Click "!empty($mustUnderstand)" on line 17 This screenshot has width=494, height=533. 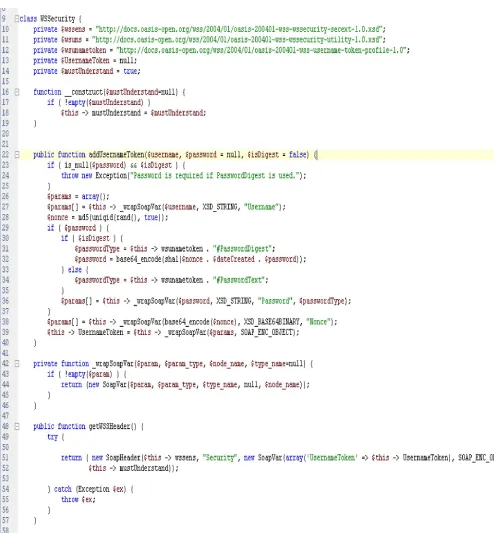coord(104,102)
